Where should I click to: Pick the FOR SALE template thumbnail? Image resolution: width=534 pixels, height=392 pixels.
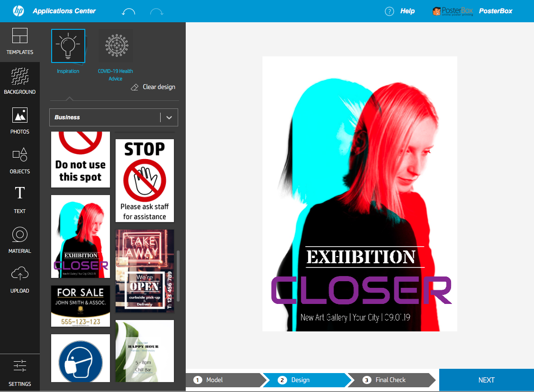pyautogui.click(x=81, y=306)
